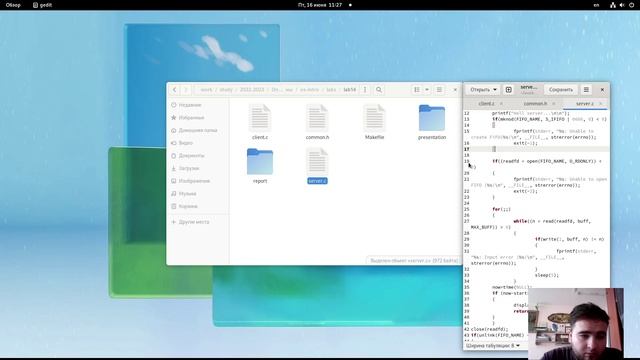640x360 pixels.
Task: Select the common.h file icon
Action: coord(317,118)
